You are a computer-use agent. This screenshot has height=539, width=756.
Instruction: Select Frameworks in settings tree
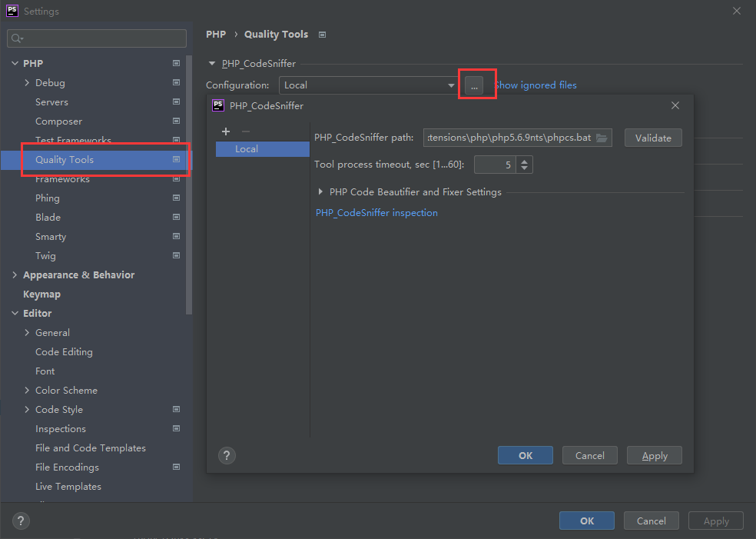click(x=63, y=179)
